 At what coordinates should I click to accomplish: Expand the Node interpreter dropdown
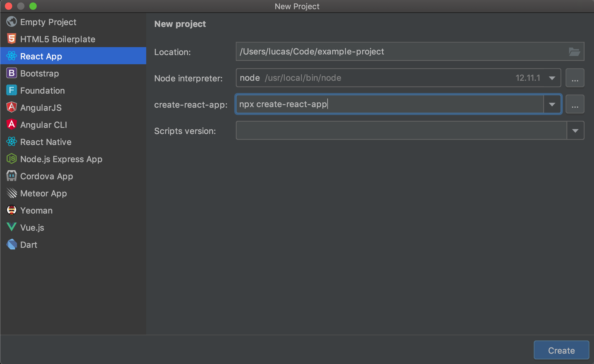[552, 78]
